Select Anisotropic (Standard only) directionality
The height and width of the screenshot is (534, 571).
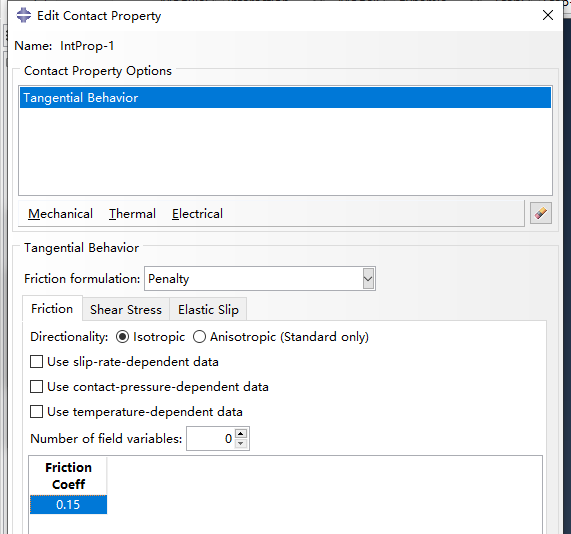click(x=200, y=337)
